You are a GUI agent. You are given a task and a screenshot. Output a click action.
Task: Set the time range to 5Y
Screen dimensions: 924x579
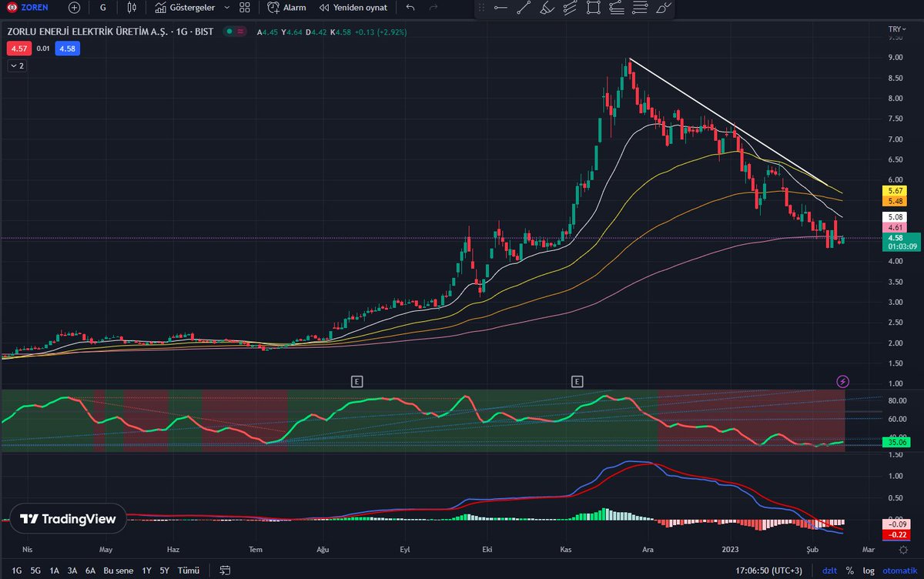[x=165, y=571]
